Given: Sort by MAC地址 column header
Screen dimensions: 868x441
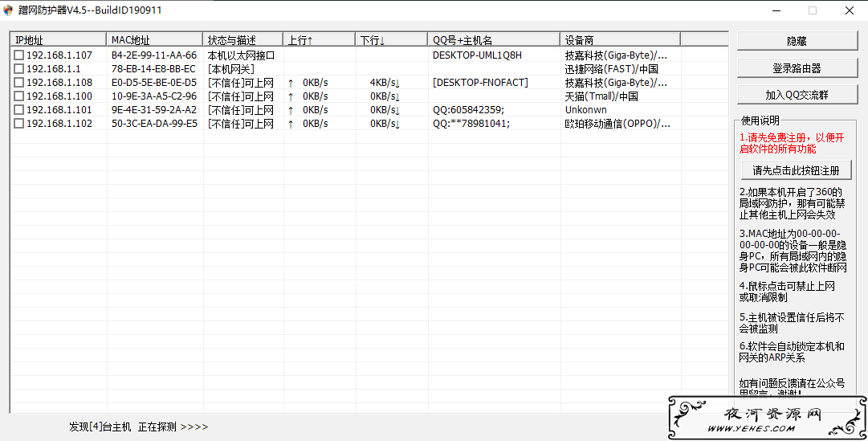Looking at the screenshot, I should 154,40.
